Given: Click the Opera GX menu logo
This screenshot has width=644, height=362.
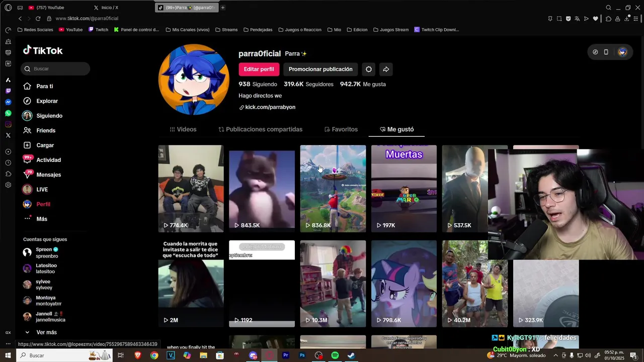Looking at the screenshot, I should pyautogui.click(x=8, y=8).
